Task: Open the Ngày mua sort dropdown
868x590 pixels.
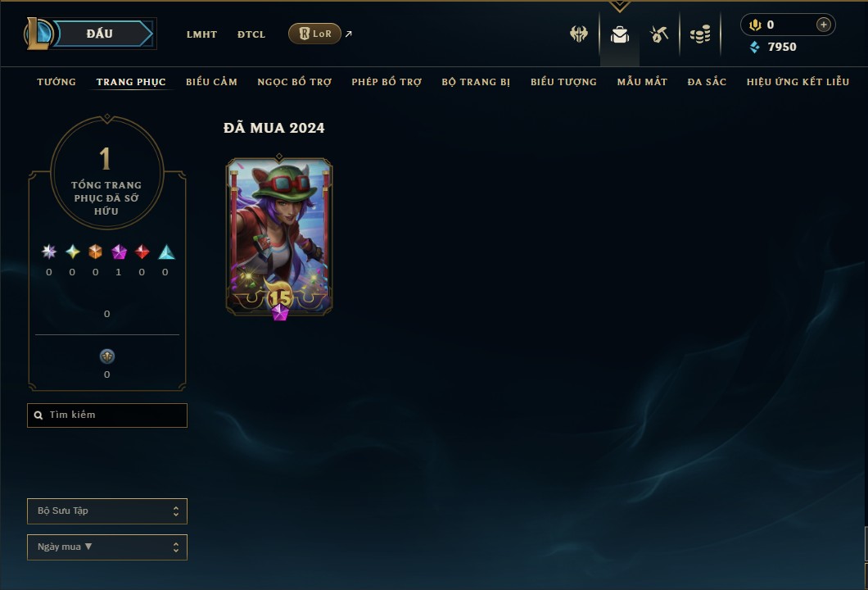Action: [106, 547]
